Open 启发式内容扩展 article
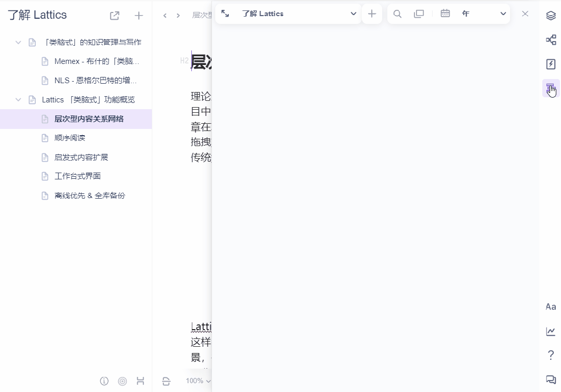The image size is (561, 392). tap(81, 158)
